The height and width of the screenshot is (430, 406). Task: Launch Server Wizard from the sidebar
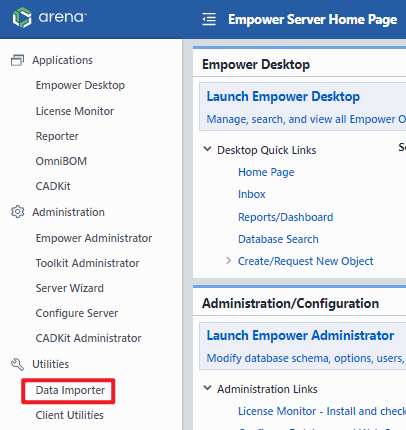(70, 288)
